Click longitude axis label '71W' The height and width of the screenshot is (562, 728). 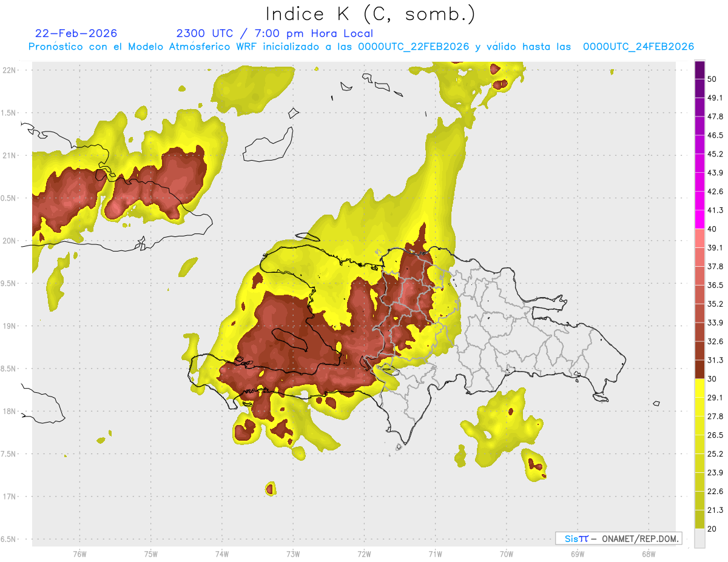435,554
